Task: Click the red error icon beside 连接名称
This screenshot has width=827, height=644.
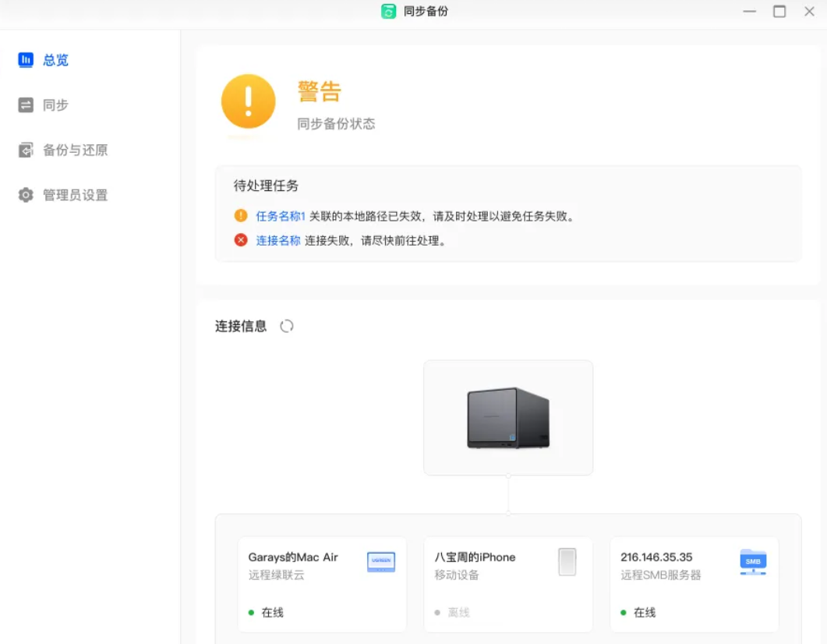Action: pos(241,240)
